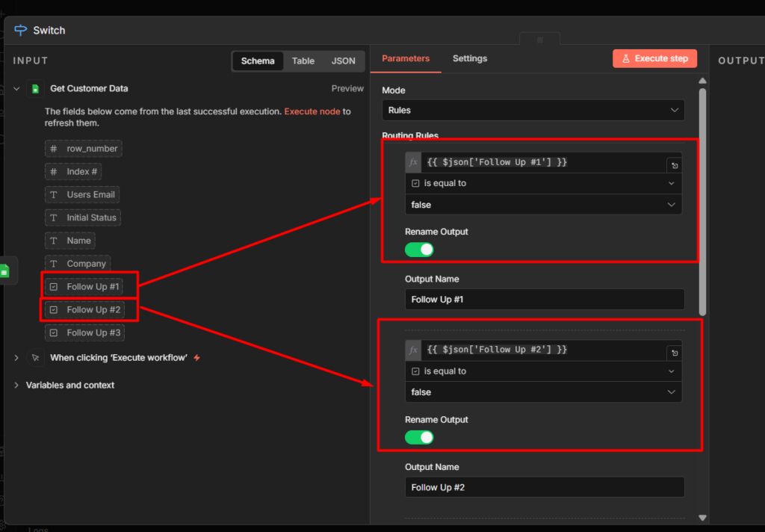Image resolution: width=765 pixels, height=532 pixels.
Task: Switch to the Settings tab
Action: [x=469, y=58]
